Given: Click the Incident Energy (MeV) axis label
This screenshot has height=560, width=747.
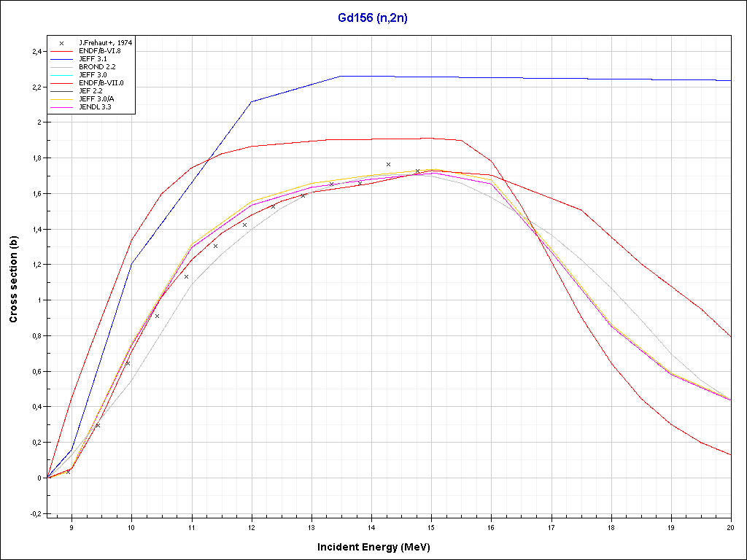Looking at the screenshot, I should point(379,547).
